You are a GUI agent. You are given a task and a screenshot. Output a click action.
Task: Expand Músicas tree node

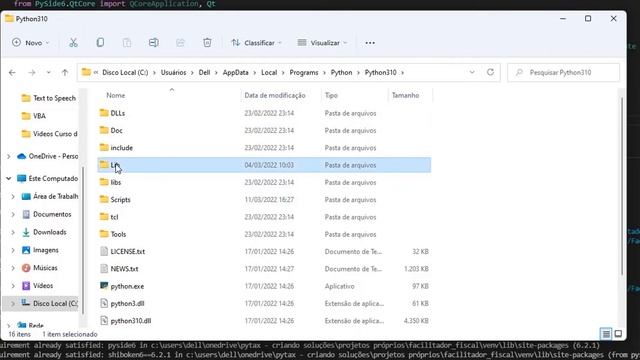13,268
